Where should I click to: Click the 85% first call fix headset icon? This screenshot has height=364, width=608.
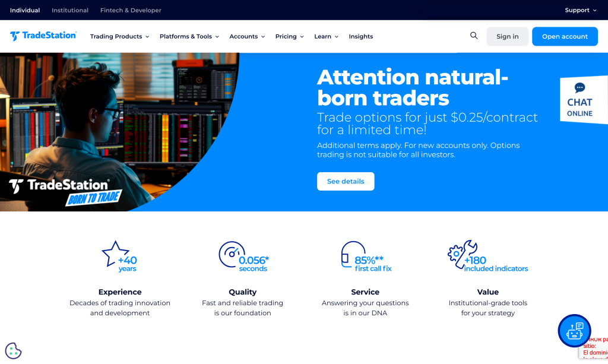(x=351, y=255)
